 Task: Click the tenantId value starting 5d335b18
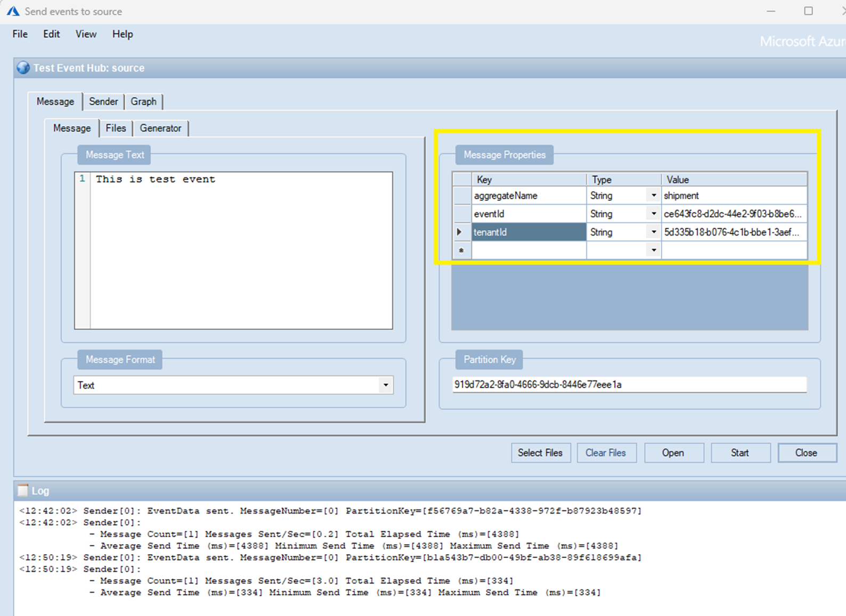(x=735, y=232)
